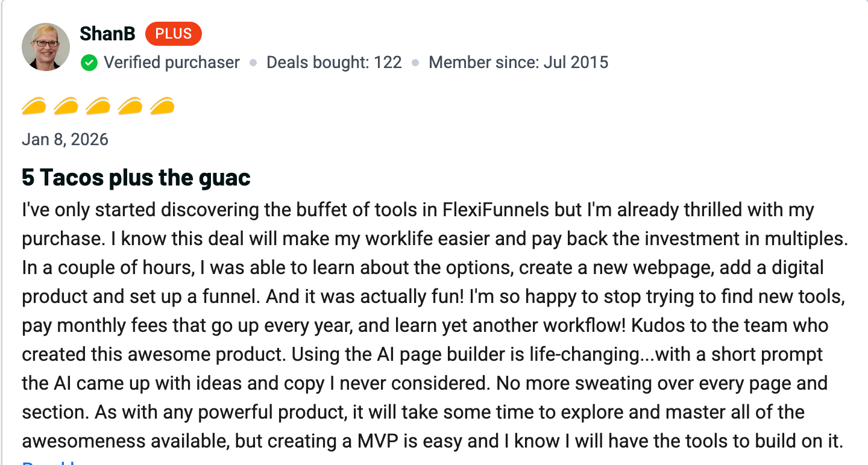Viewport: 868px width, 465px height.
Task: Click the dot separator before Member since
Action: coord(415,63)
